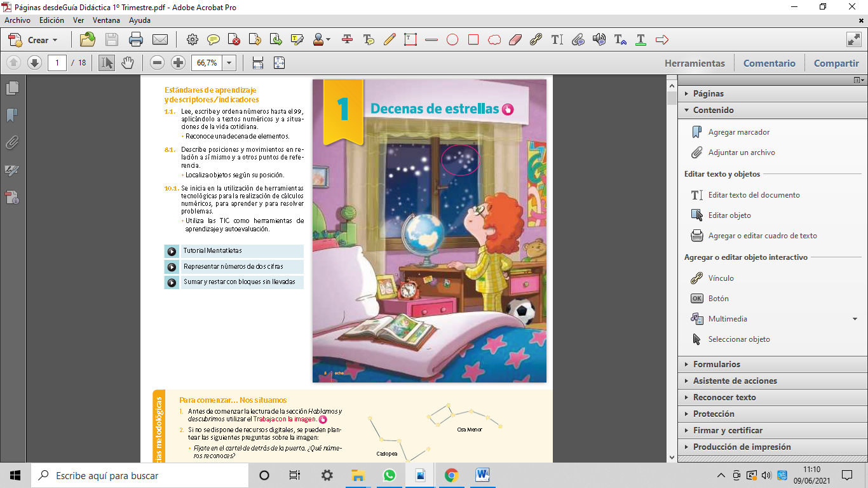The width and height of the screenshot is (868, 488).
Task: Pick the Eraser markup tool
Action: click(x=514, y=39)
